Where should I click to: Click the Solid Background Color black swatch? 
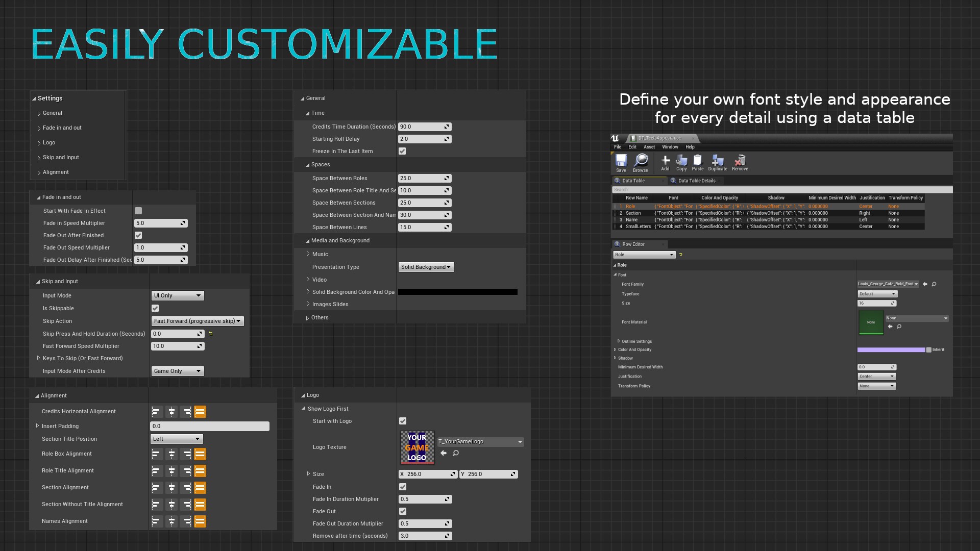(x=457, y=292)
